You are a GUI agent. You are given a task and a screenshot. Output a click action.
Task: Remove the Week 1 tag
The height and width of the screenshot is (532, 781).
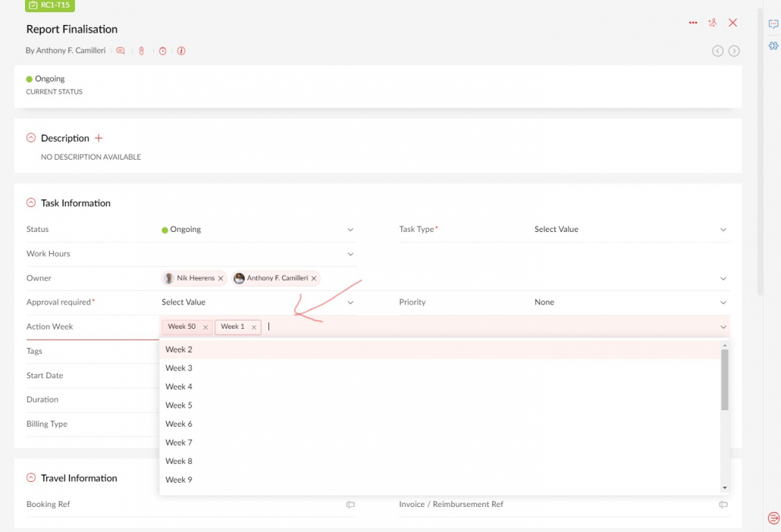[253, 327]
